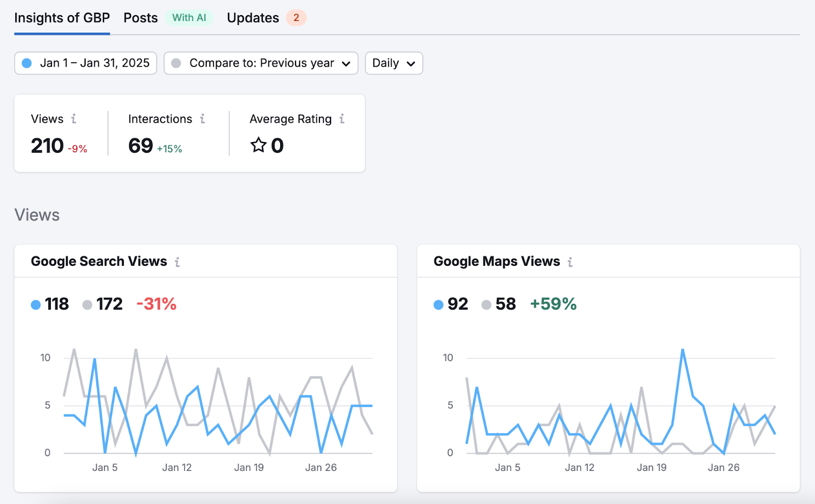Click the blue period dot in date selector

point(28,63)
